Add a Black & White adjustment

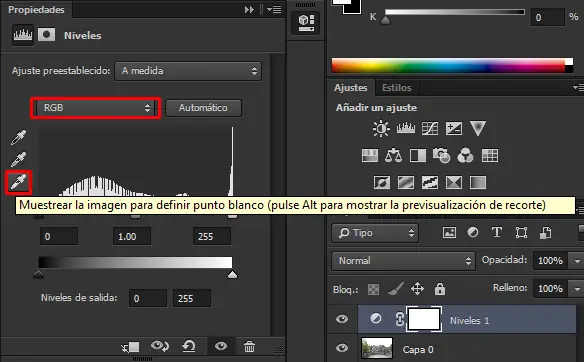tap(418, 156)
